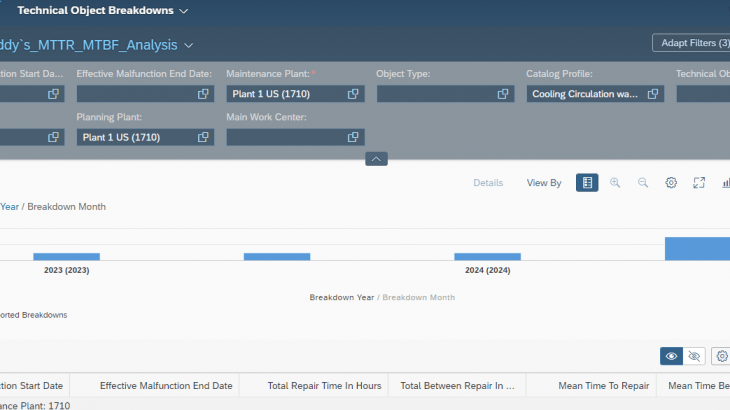
Task: Open table settings gear
Action: point(722,356)
